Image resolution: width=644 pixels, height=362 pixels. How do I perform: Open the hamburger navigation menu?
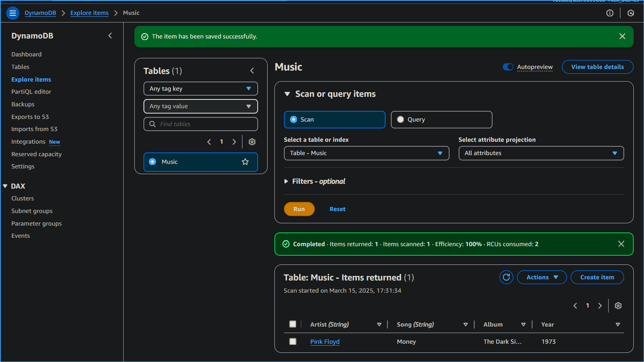tap(13, 13)
